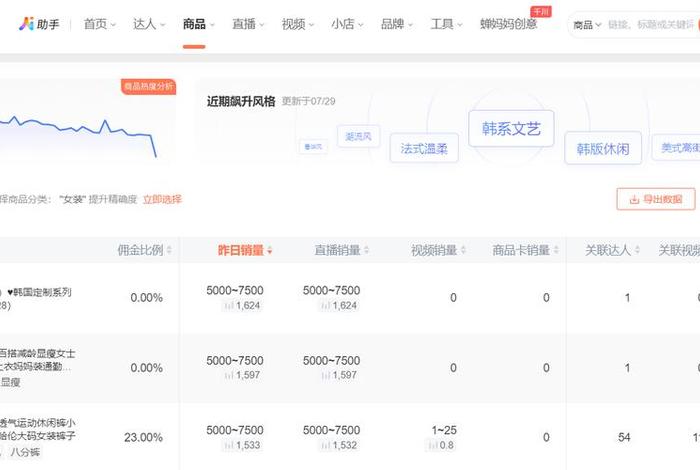Click the chart icon beside 1,597 昨日销量

click(x=229, y=375)
